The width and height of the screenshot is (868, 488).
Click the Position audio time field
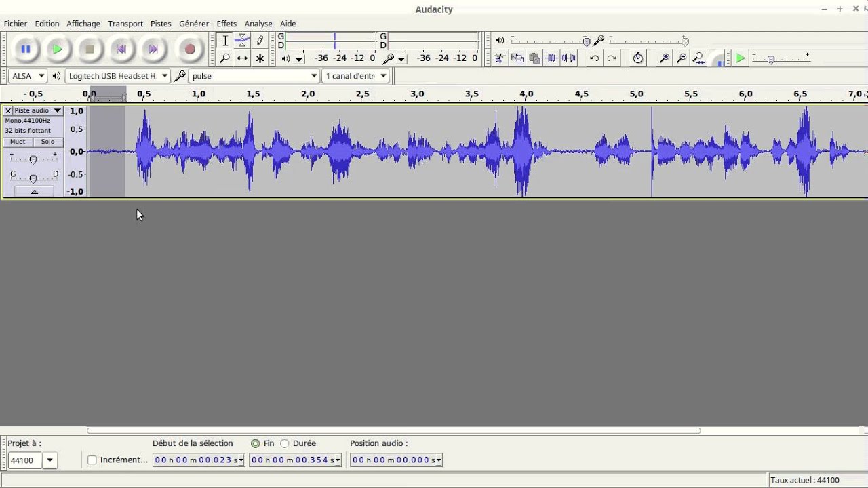(x=396, y=460)
